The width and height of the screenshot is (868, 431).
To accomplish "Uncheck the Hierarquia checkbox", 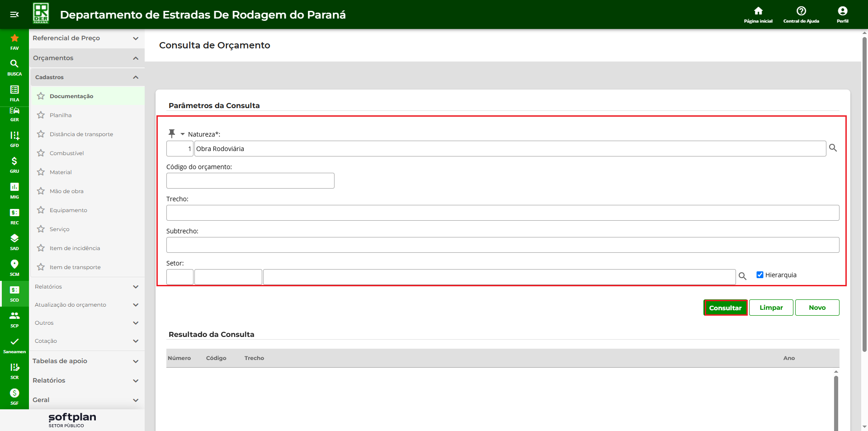I will (760, 275).
